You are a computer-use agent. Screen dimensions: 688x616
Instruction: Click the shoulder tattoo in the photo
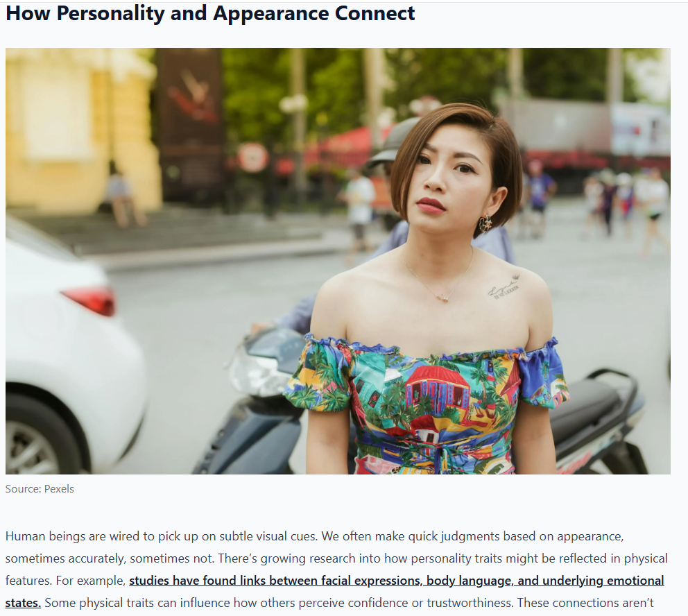[505, 287]
